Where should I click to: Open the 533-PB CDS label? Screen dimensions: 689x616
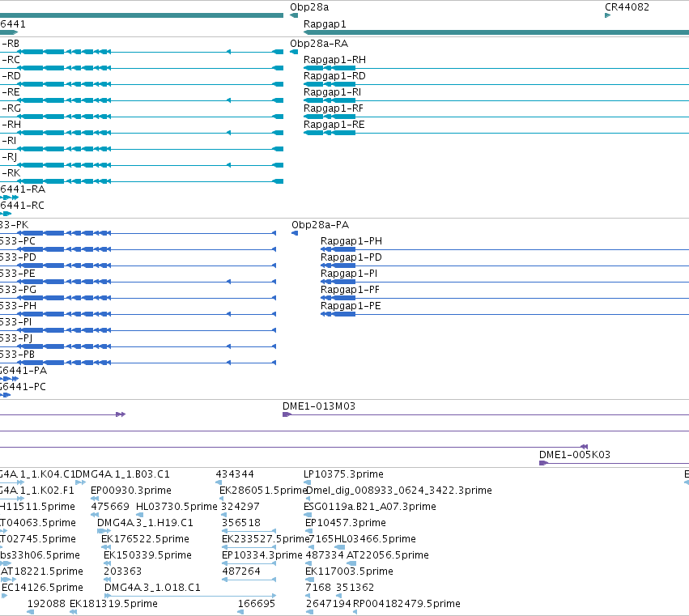(17, 355)
